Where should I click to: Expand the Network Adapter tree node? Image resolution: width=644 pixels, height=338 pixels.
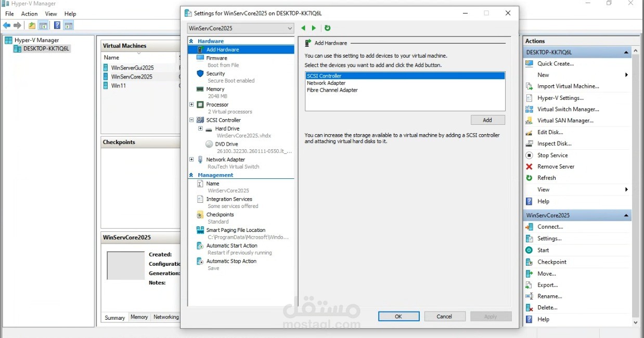[x=191, y=160]
